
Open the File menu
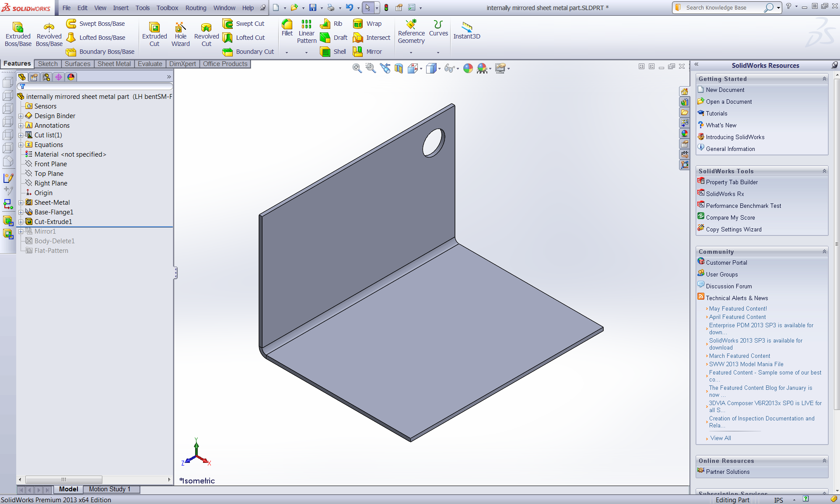point(66,8)
